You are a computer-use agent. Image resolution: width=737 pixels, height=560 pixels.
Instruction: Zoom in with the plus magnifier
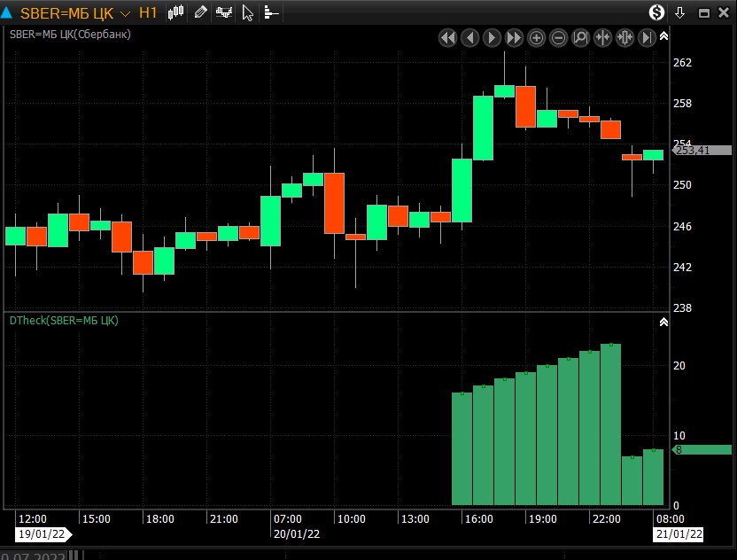coord(537,37)
